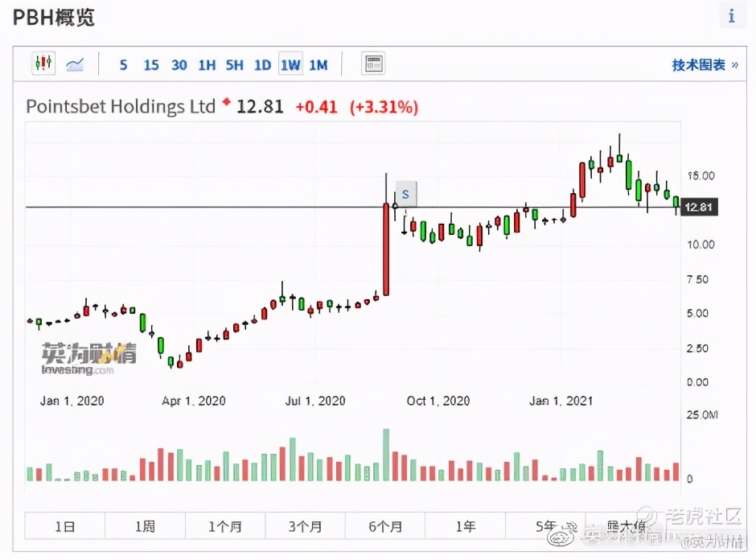Open the news/calendar overlay icon
The width and height of the screenshot is (756, 560).
click(373, 64)
